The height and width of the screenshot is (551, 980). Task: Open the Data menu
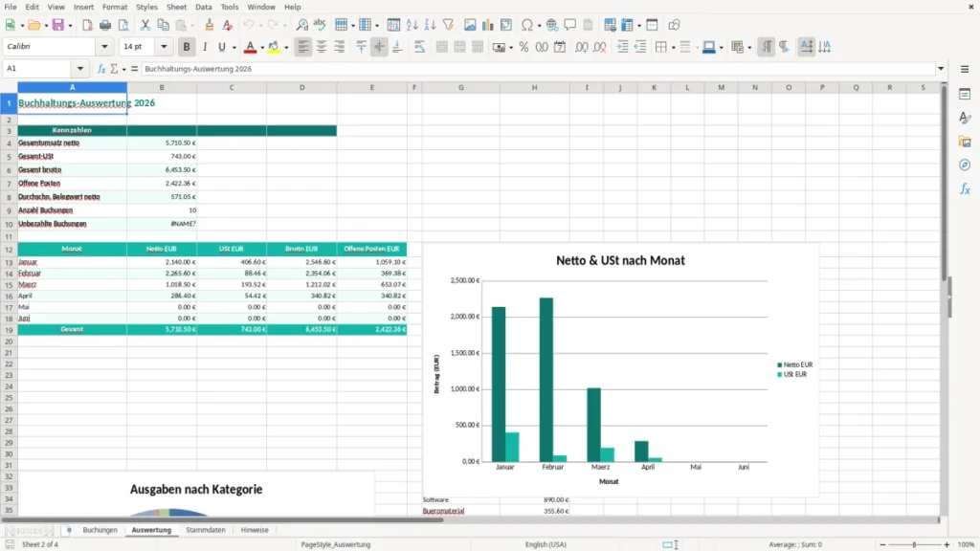pyautogui.click(x=203, y=7)
